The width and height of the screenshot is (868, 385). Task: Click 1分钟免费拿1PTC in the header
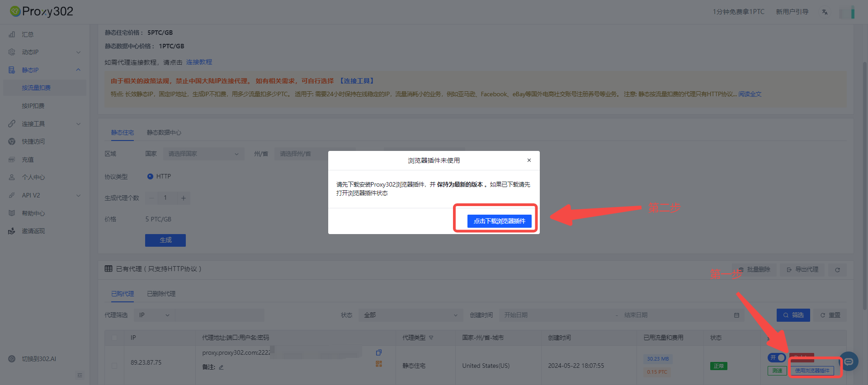click(x=739, y=12)
